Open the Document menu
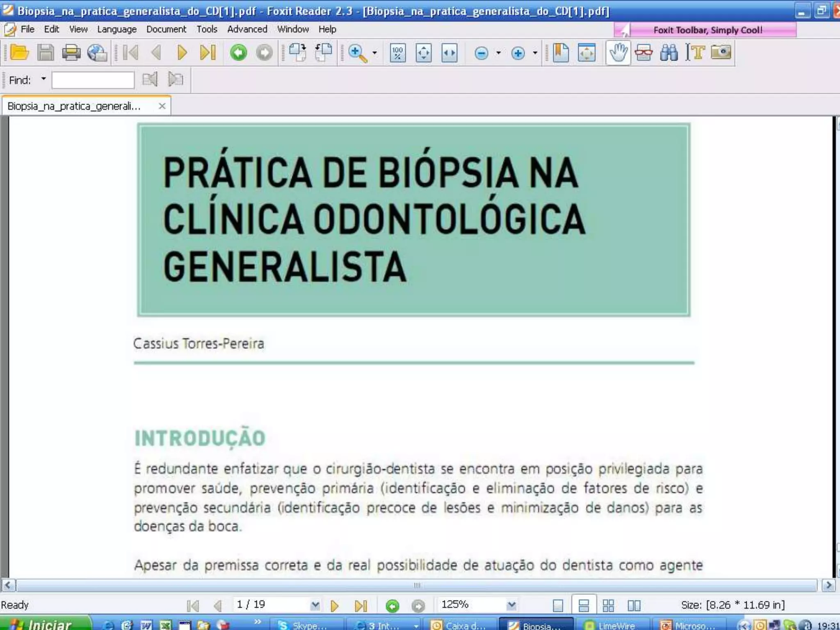Viewport: 840px width, 630px height. tap(166, 30)
